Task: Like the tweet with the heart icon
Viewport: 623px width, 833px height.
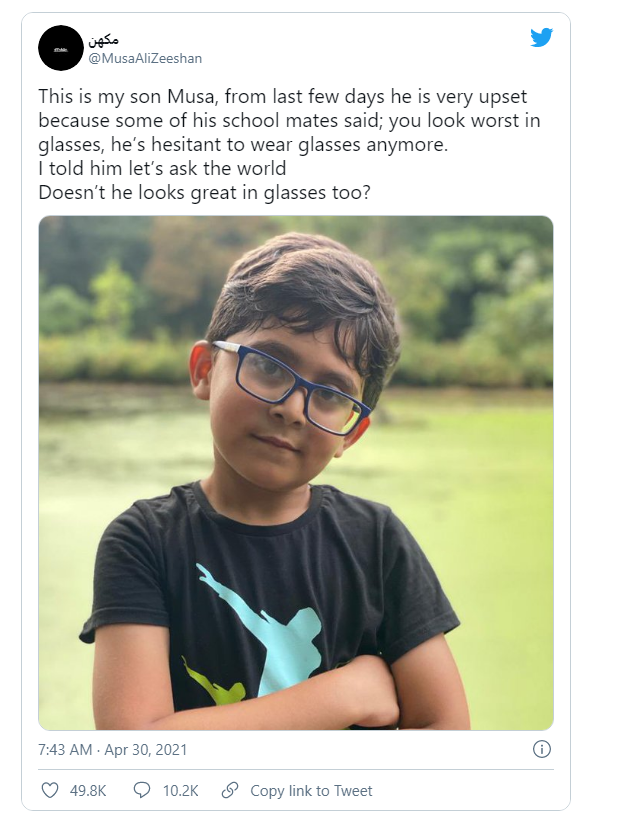Action: tap(50, 791)
